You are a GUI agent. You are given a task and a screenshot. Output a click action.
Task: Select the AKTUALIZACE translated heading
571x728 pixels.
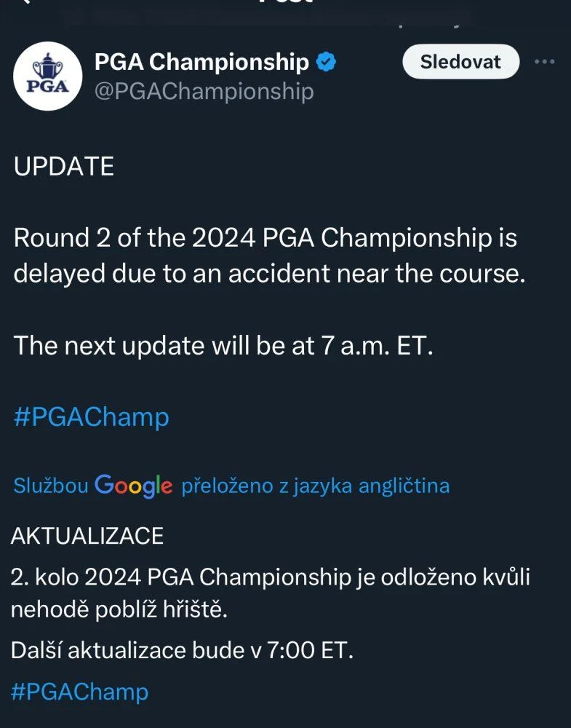click(87, 537)
